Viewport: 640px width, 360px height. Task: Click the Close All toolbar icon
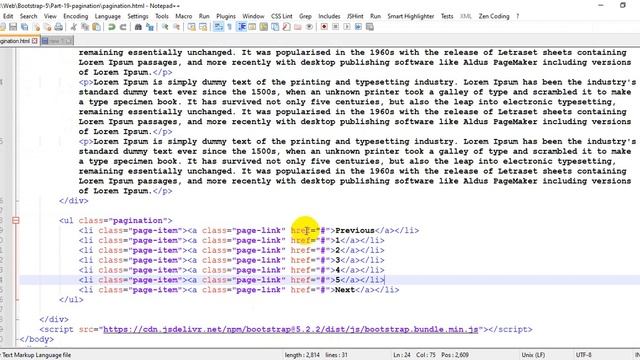click(48, 27)
